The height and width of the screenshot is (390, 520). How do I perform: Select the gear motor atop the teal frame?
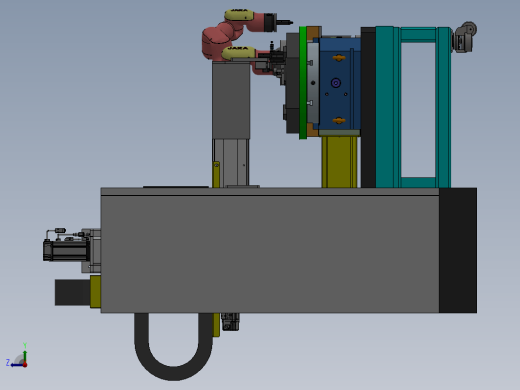465,37
